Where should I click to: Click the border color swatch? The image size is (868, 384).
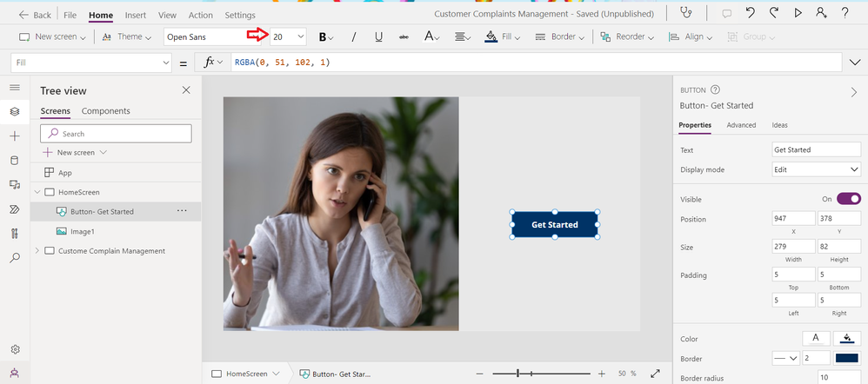(847, 358)
